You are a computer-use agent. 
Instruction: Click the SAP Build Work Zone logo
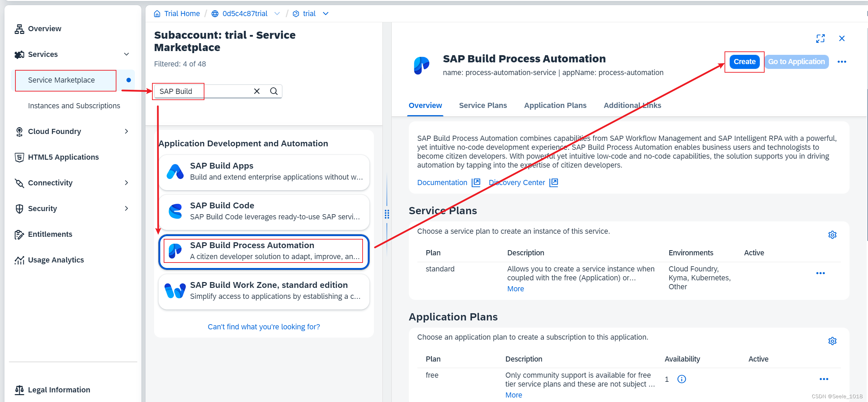175,291
